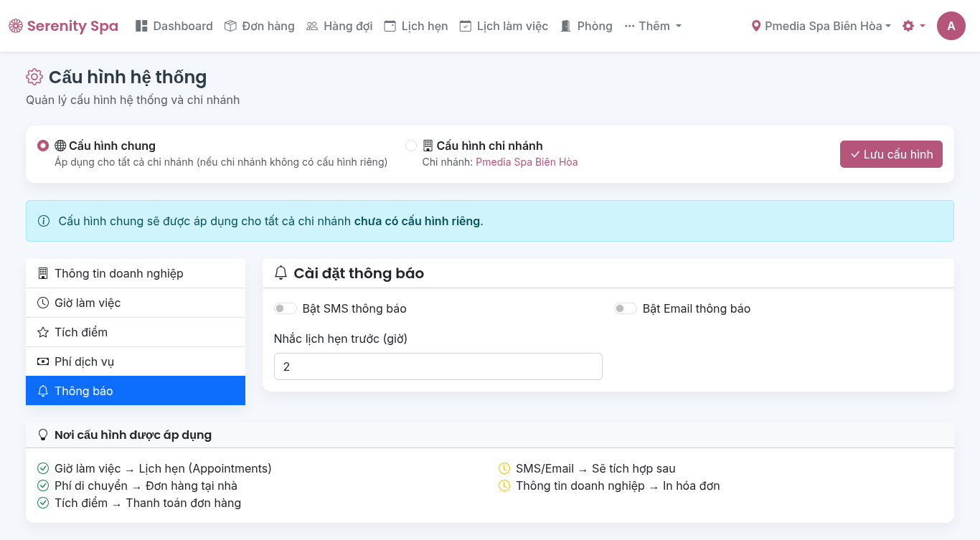
Task: Click the Hàng đợi people icon
Action: [312, 26]
